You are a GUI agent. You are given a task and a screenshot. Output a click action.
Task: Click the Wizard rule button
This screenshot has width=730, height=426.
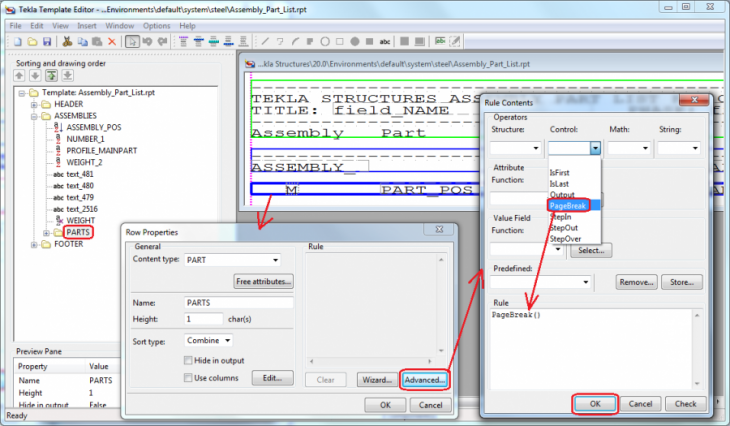(x=377, y=380)
